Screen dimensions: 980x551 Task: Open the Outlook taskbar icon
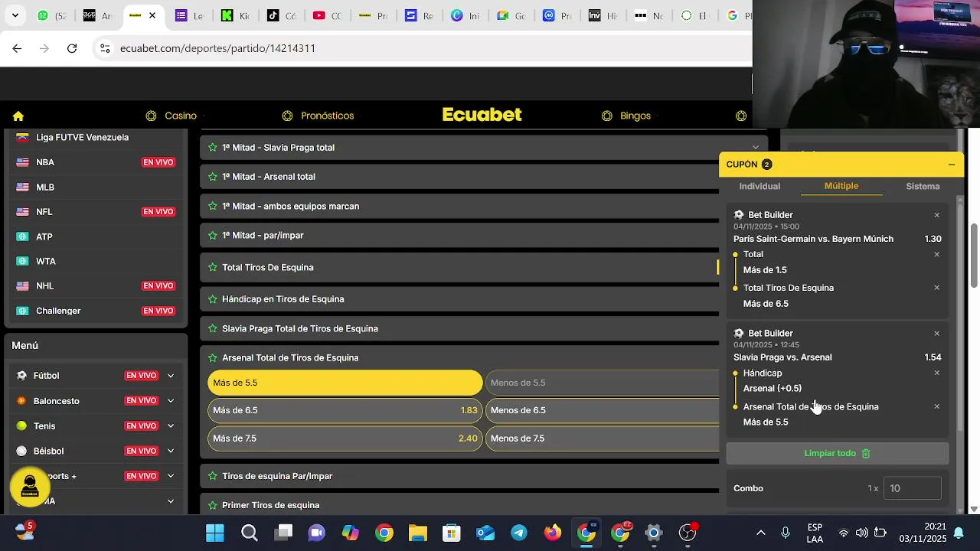point(485,533)
